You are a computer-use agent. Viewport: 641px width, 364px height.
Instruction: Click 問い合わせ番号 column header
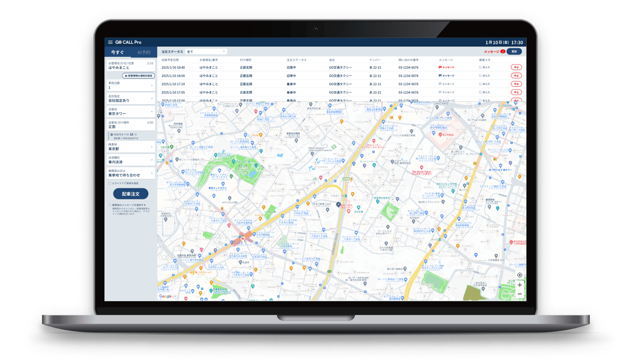(x=408, y=60)
